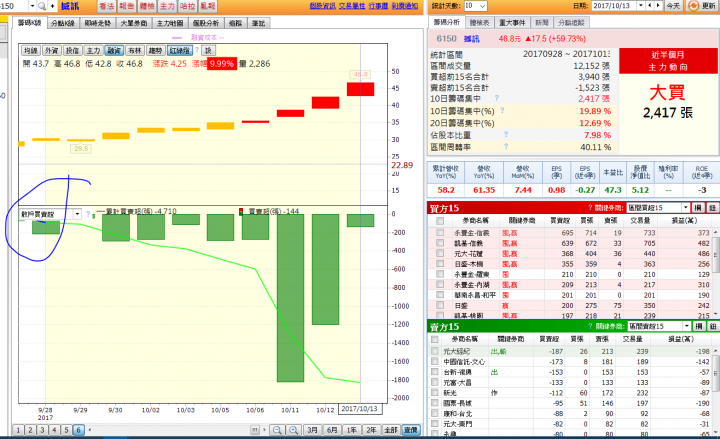Screen dimensions: 720x439
Task: Set chart range to 1年
Action: click(x=352, y=430)
